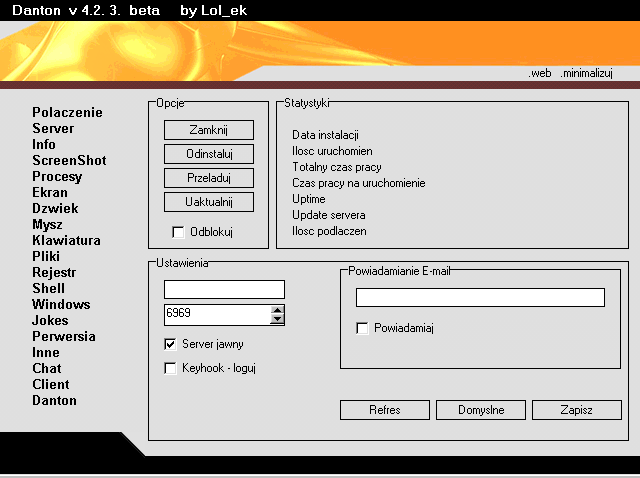Toggle the Keyhook - loguj checkbox
Viewport: 640px width, 478px height.
click(171, 368)
